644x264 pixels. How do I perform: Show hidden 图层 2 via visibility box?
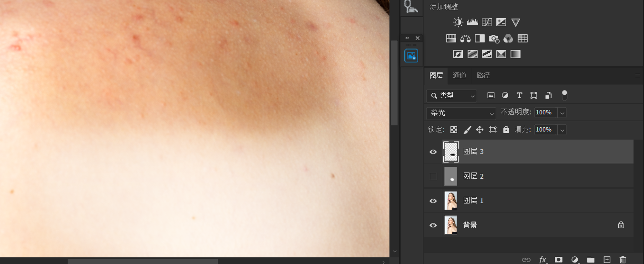tap(433, 176)
